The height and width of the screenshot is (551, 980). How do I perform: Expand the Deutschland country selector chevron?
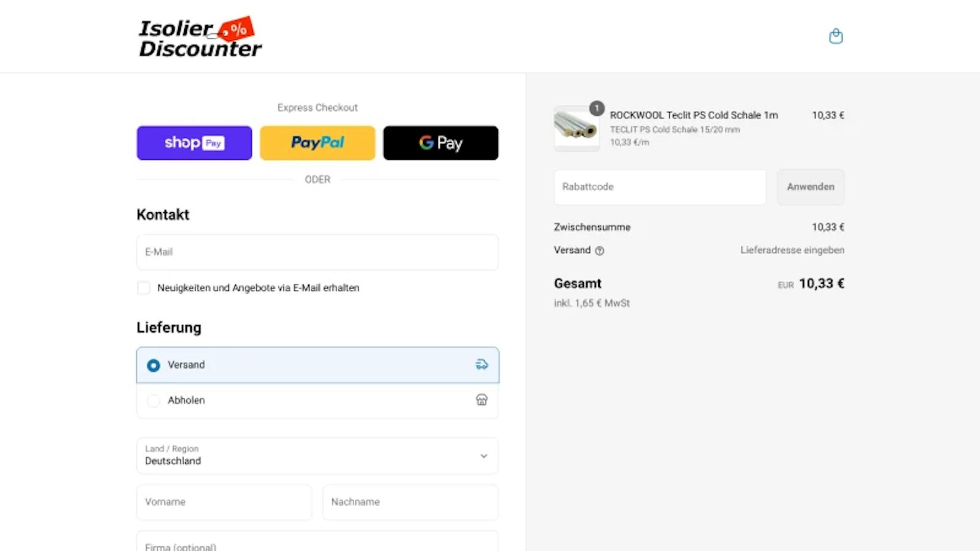point(482,456)
